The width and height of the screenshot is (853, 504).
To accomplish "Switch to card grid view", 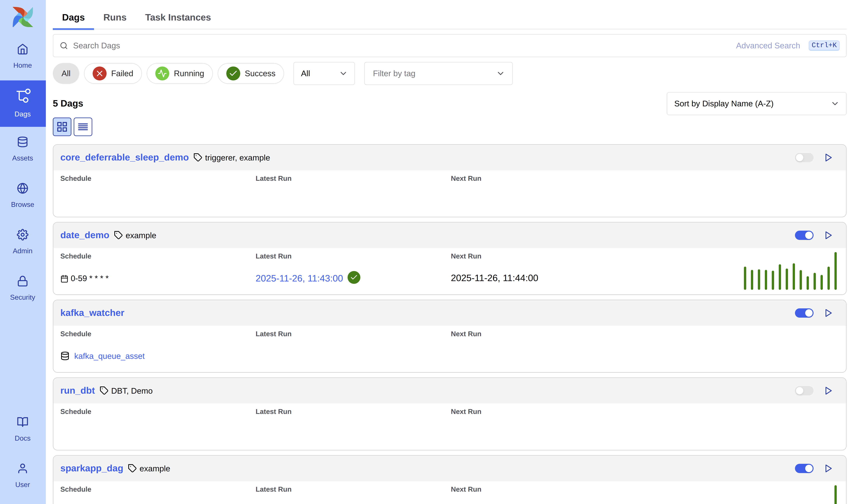I will pos(62,127).
